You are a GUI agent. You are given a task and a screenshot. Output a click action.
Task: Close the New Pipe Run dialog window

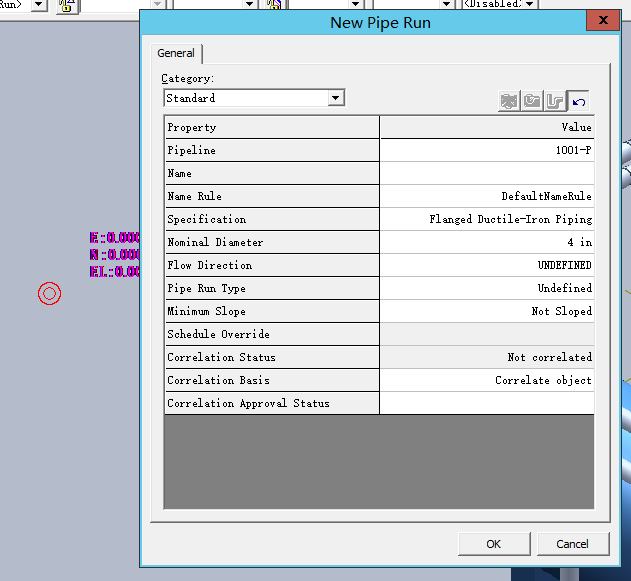[603, 20]
